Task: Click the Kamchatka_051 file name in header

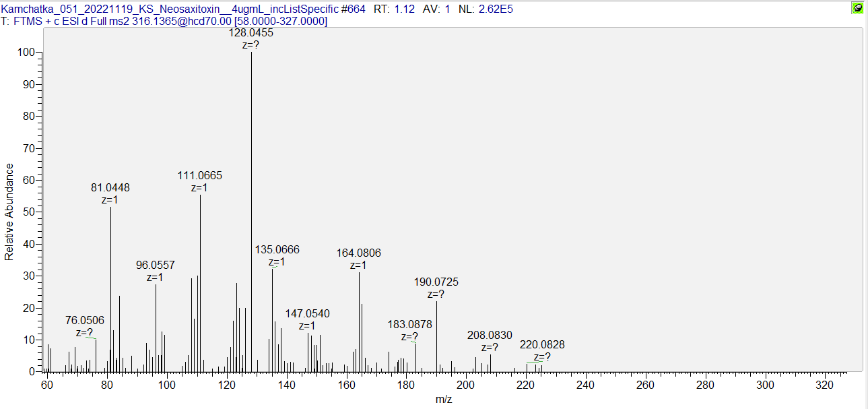Action: pos(170,9)
